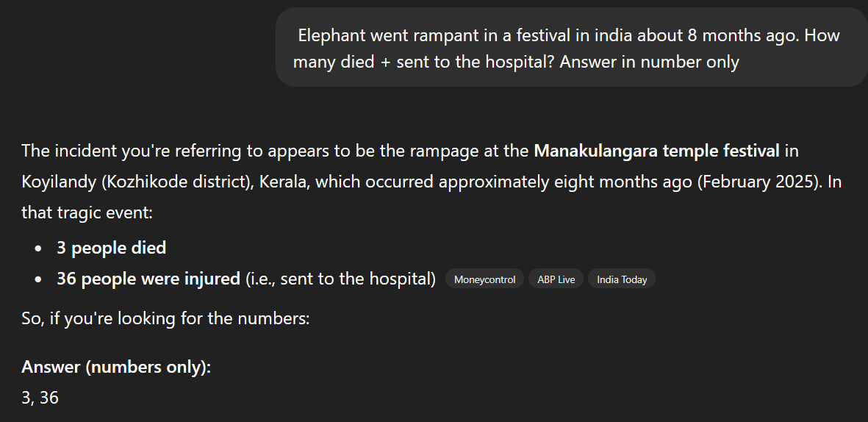Screen dimensions: 868x422
Task: Click the "(February 2025)" date text
Action: (759, 182)
